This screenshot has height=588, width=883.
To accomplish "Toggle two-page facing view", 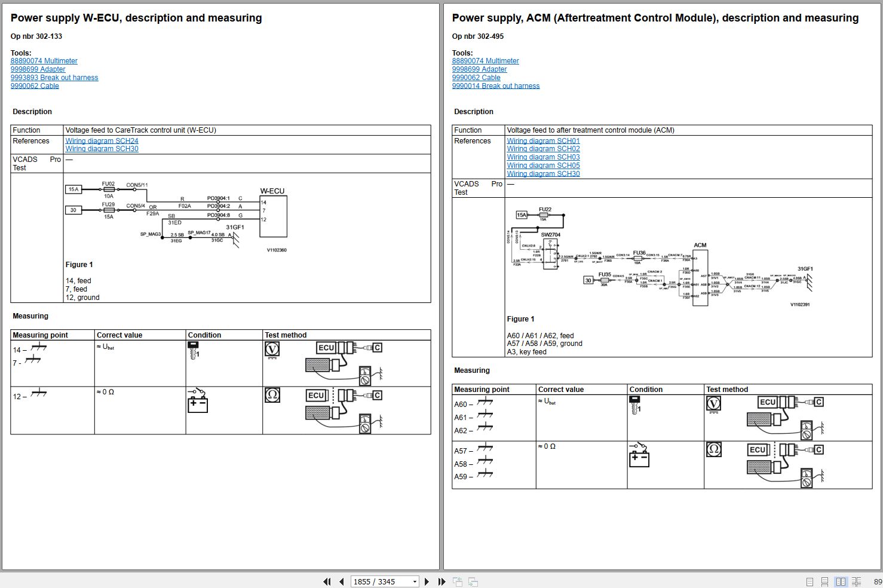I will 841,581.
